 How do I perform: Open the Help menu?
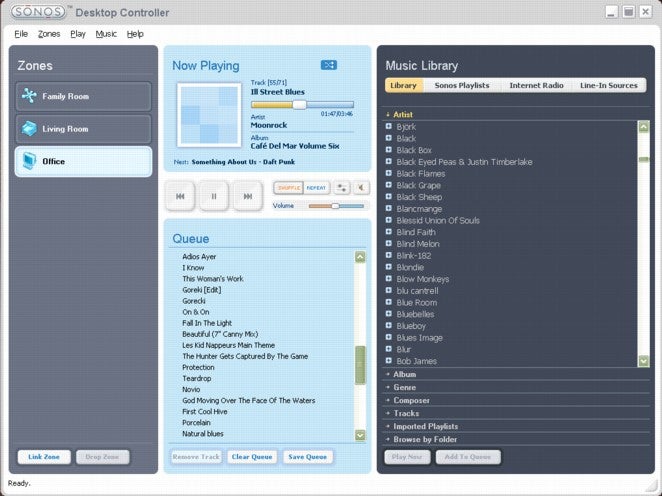pos(135,34)
